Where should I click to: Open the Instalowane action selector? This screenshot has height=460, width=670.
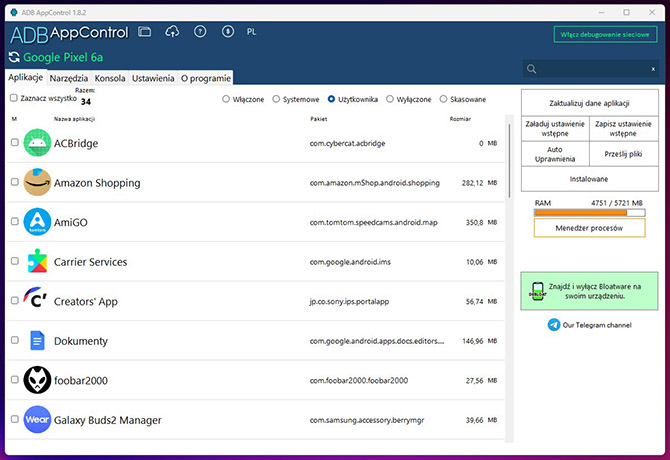point(589,179)
